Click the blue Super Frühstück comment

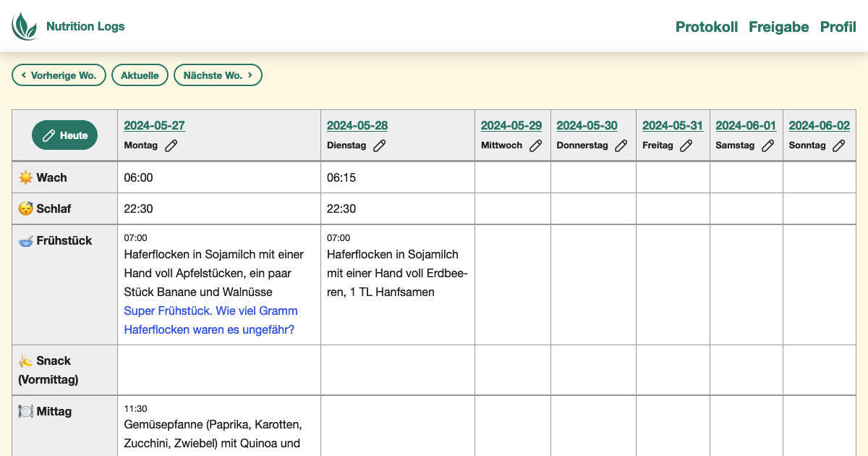[x=210, y=320]
